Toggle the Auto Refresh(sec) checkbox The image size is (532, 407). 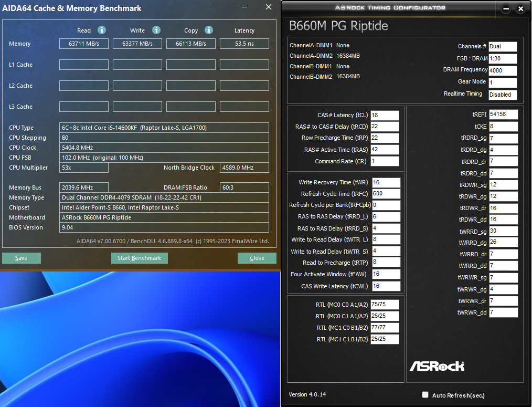pos(425,394)
